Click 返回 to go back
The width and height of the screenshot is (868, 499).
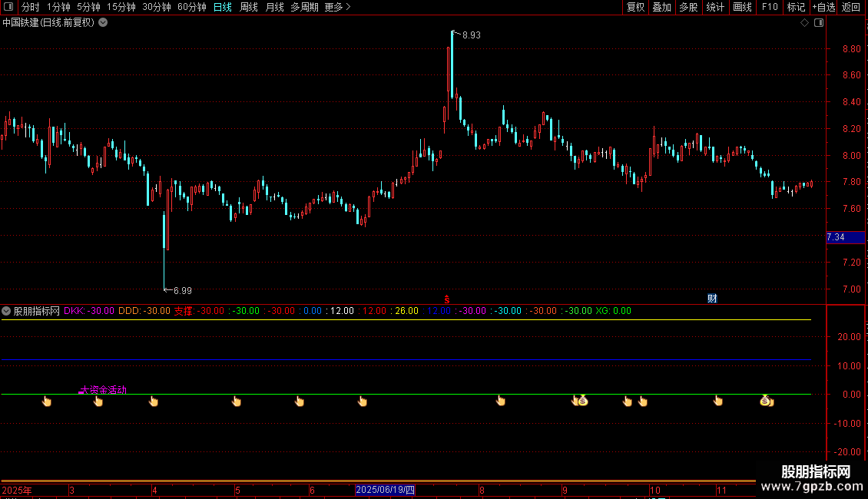click(x=851, y=7)
